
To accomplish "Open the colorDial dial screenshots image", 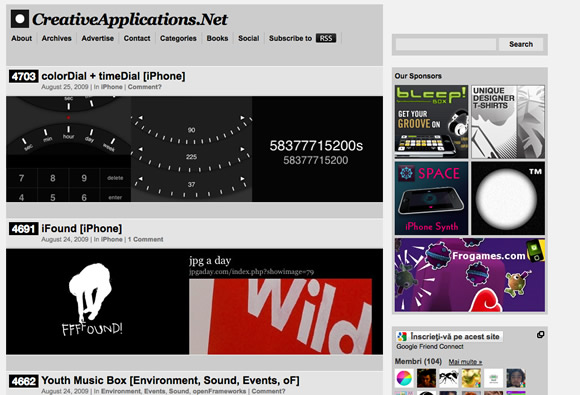I will click(x=195, y=149).
